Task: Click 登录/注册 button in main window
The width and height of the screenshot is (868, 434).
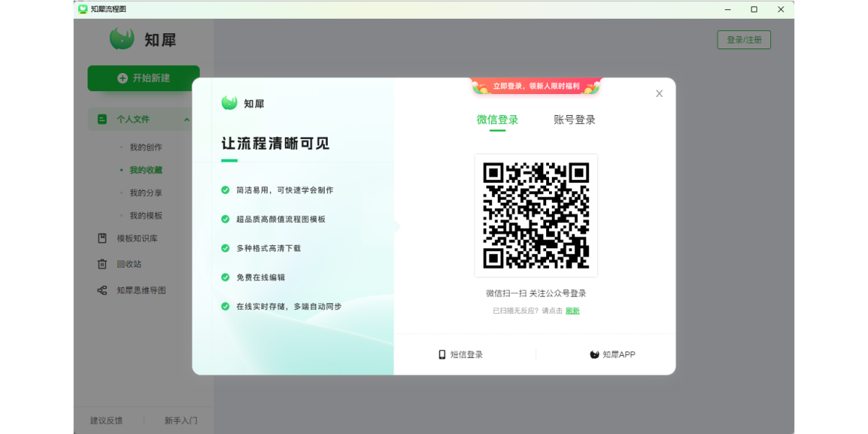Action: [x=744, y=40]
